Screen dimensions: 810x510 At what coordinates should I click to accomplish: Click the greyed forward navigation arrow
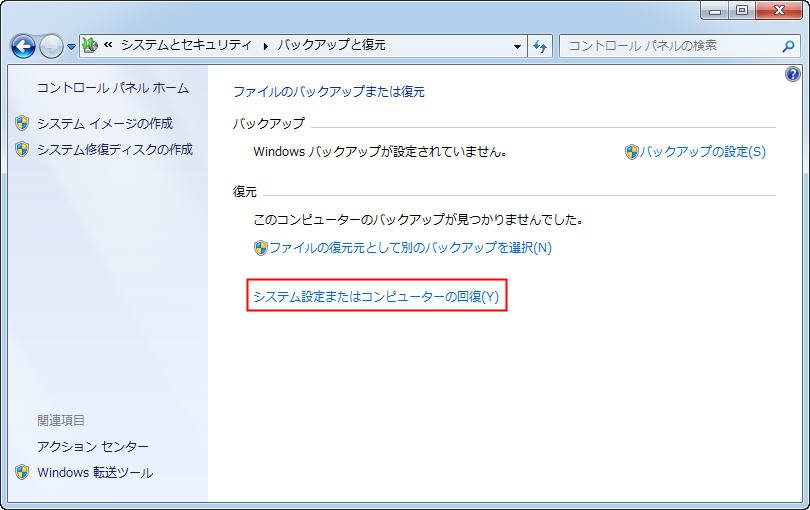click(51, 47)
